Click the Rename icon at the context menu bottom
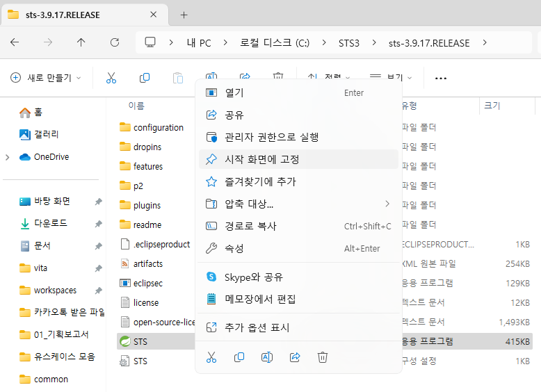The image size is (541, 392). (267, 357)
